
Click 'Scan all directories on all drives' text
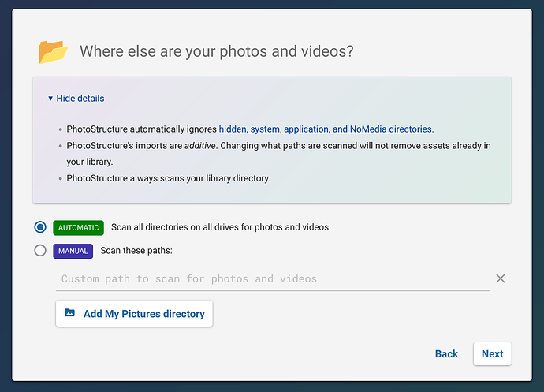pyautogui.click(x=220, y=227)
